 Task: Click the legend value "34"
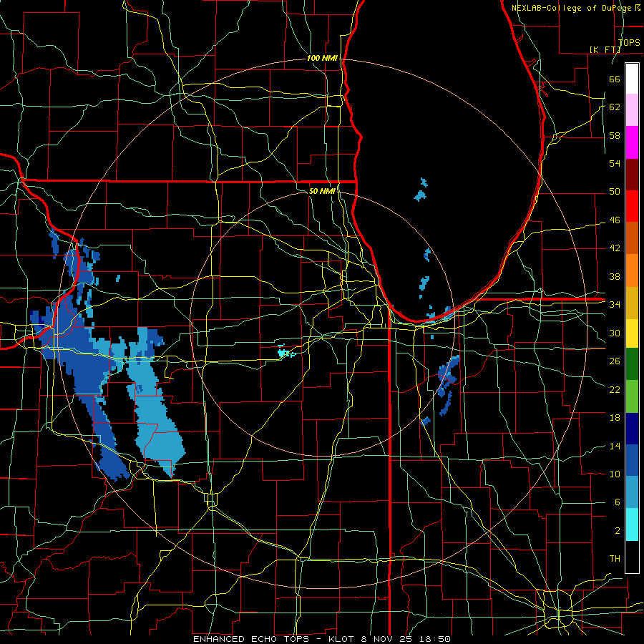click(615, 304)
